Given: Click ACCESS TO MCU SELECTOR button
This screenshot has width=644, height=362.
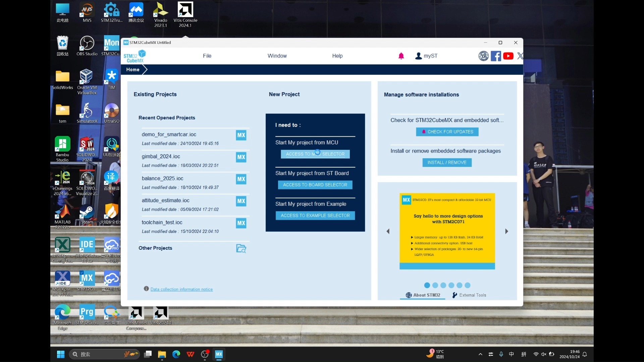Looking at the screenshot, I should [315, 154].
